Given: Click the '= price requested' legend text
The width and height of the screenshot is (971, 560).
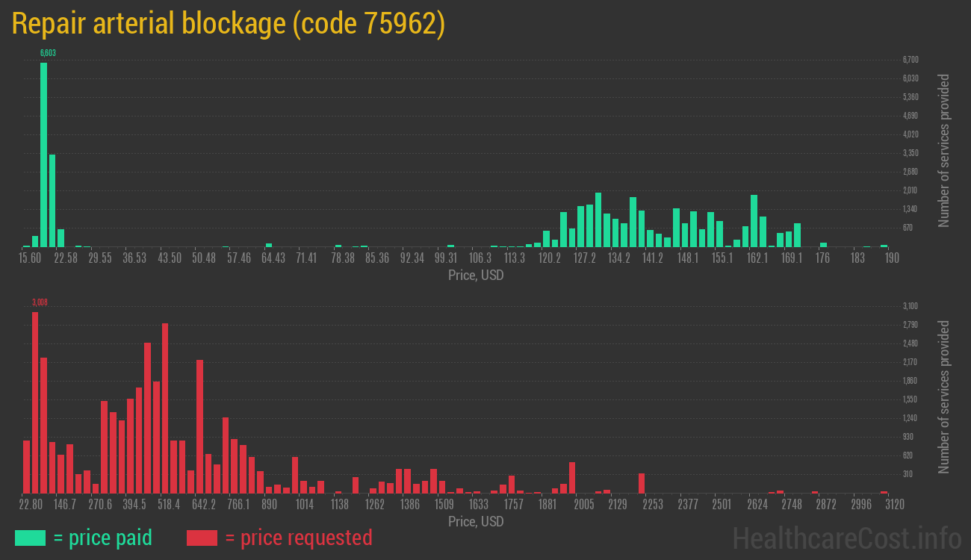Looking at the screenshot, I should pos(297,538).
